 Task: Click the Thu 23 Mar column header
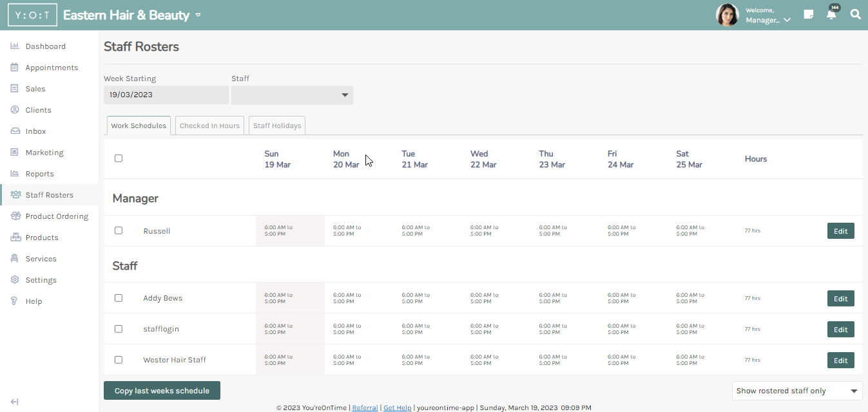coord(552,159)
